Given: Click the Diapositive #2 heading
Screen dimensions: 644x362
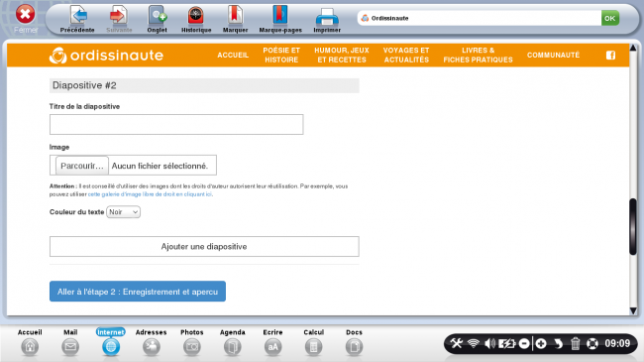Looking at the screenshot, I should [84, 85].
